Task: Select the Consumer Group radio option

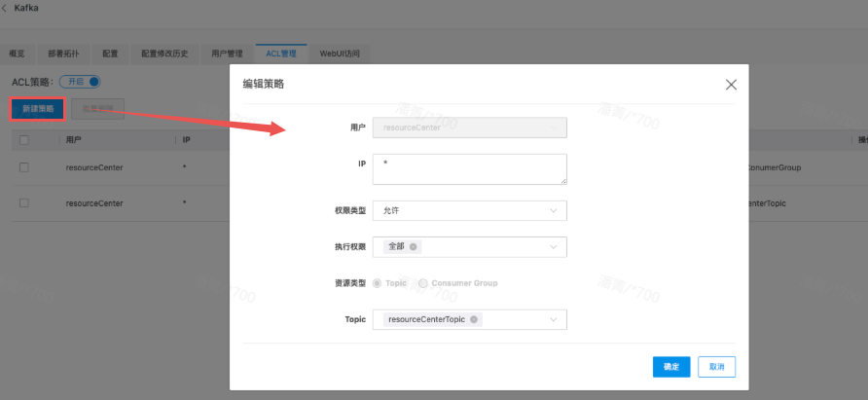Action: (x=423, y=283)
